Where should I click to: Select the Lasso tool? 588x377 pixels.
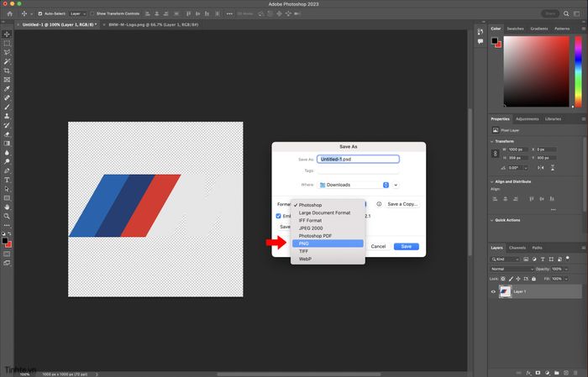click(x=7, y=52)
